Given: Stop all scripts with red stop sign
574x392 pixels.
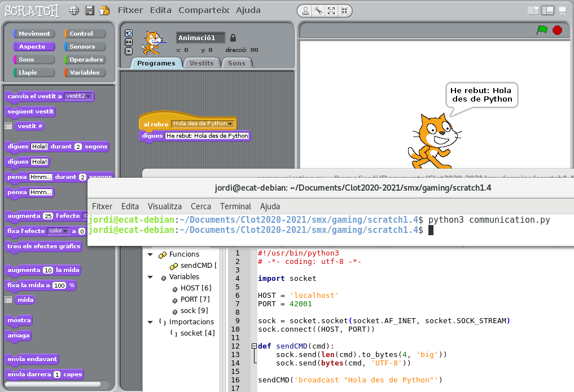Looking at the screenshot, I should pyautogui.click(x=557, y=30).
